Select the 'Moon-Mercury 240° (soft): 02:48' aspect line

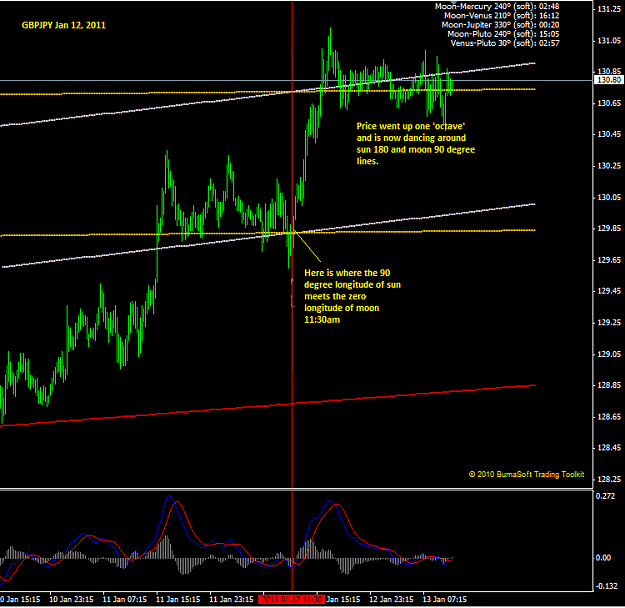pos(497,6)
